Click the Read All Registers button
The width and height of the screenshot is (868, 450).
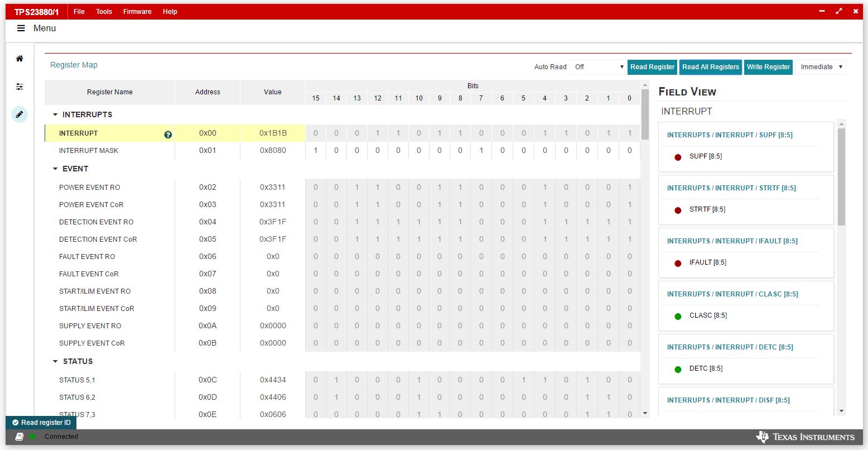click(710, 67)
